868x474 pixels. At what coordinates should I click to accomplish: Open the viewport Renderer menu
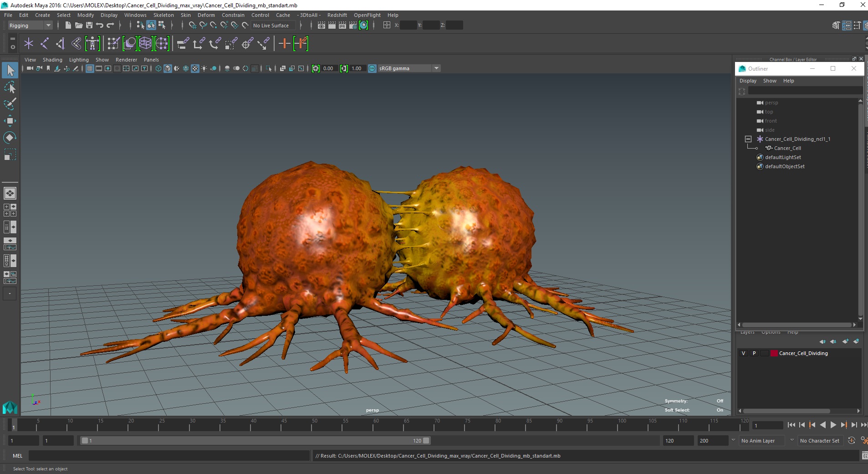[126, 60]
